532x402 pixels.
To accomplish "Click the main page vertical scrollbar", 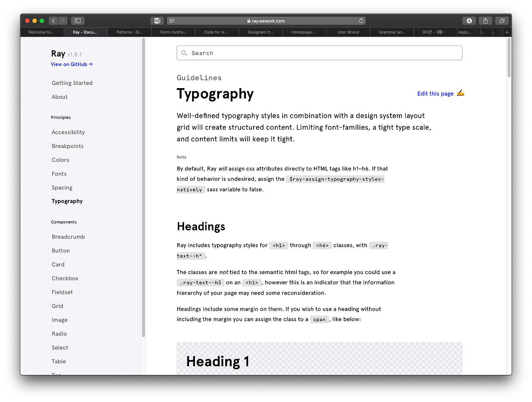I will [509, 58].
